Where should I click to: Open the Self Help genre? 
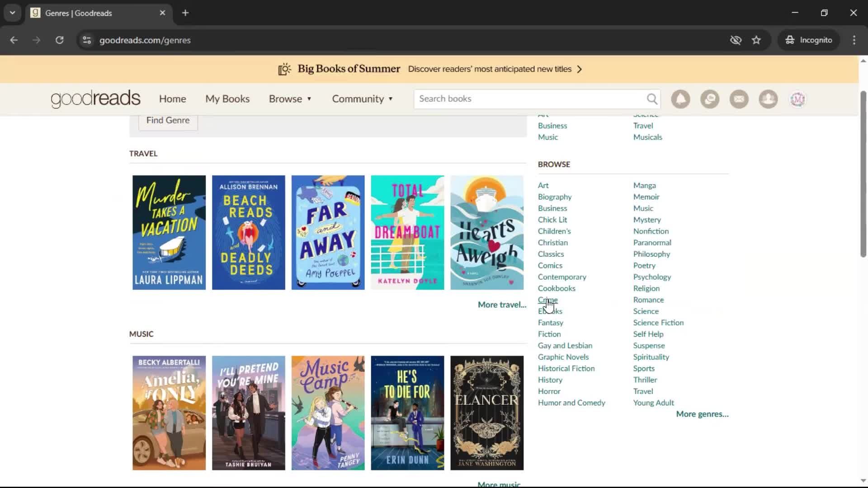tap(648, 334)
